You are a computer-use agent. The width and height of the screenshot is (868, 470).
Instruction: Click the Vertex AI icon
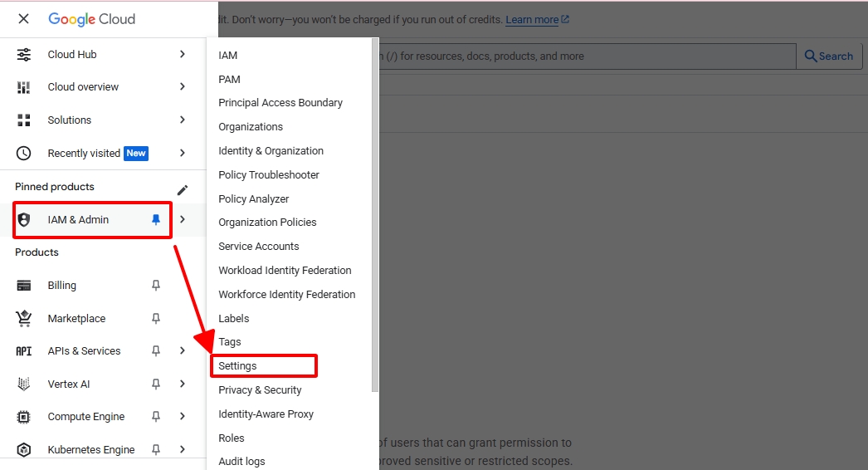24,384
